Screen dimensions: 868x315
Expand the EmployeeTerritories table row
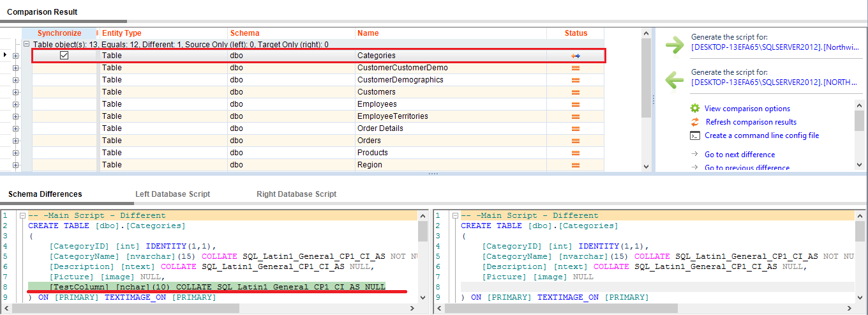(16, 116)
